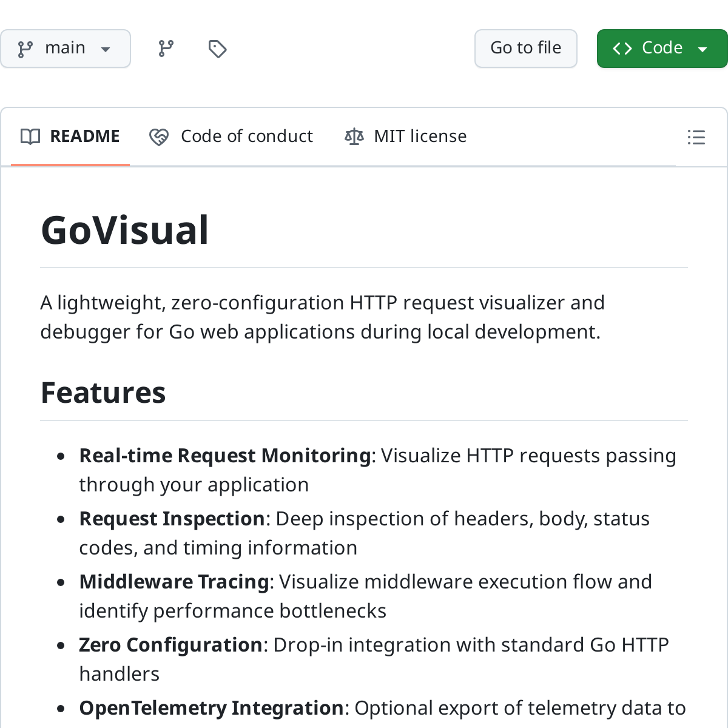
Task: Click the Middleware Tracing bold text
Action: tap(174, 582)
